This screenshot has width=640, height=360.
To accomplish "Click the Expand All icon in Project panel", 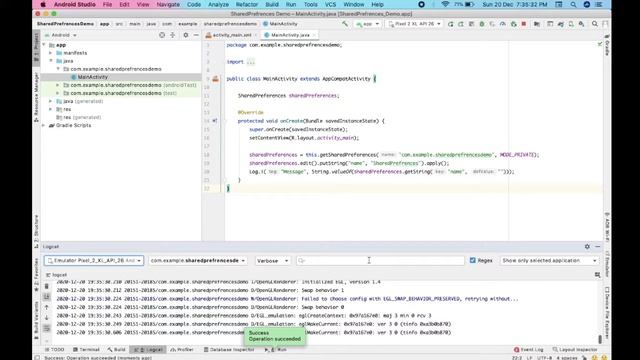I will [173, 35].
